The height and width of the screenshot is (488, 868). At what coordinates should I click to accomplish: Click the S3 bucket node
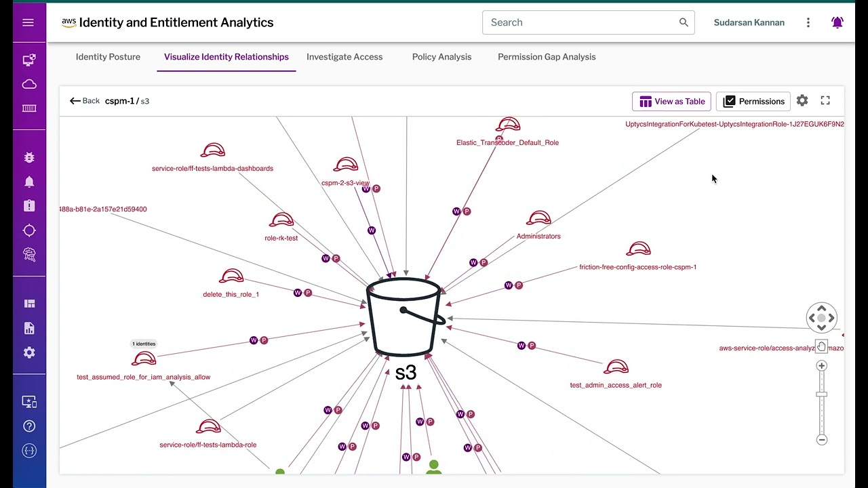pos(406,317)
